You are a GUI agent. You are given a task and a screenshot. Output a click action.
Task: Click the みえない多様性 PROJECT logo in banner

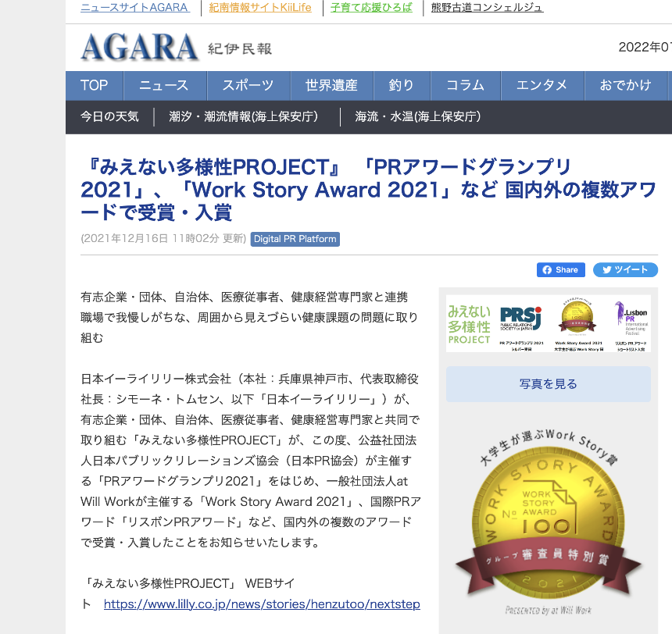point(470,324)
